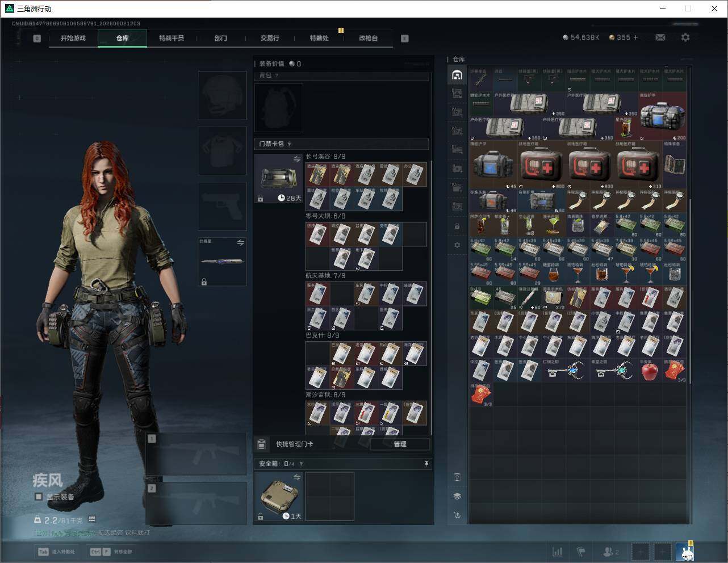Click the plus button beside 355 currency
This screenshot has width=728, height=563.
pos(636,37)
